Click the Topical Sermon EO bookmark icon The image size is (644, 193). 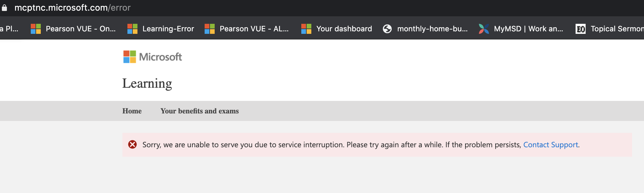[x=581, y=29]
